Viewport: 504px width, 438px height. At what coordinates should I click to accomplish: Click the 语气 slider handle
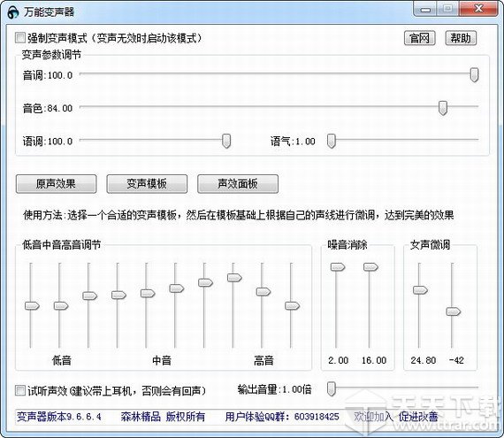click(332, 142)
